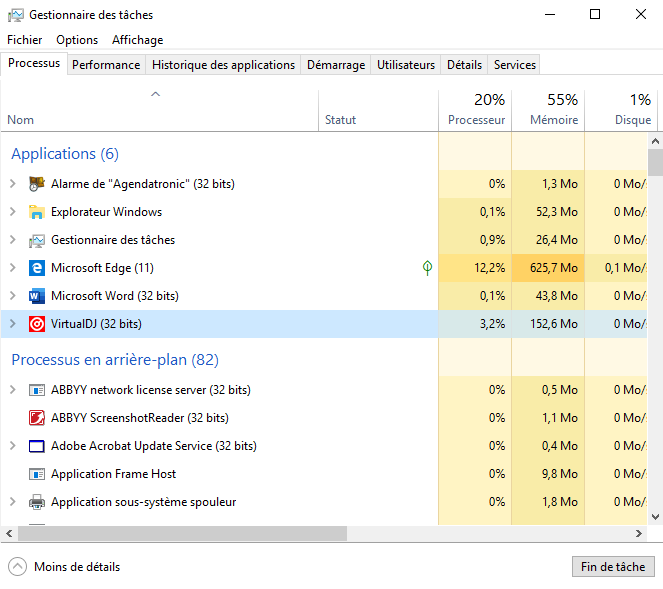Click the 3,2% processor cell
The width and height of the screenshot is (663, 589).
475,324
